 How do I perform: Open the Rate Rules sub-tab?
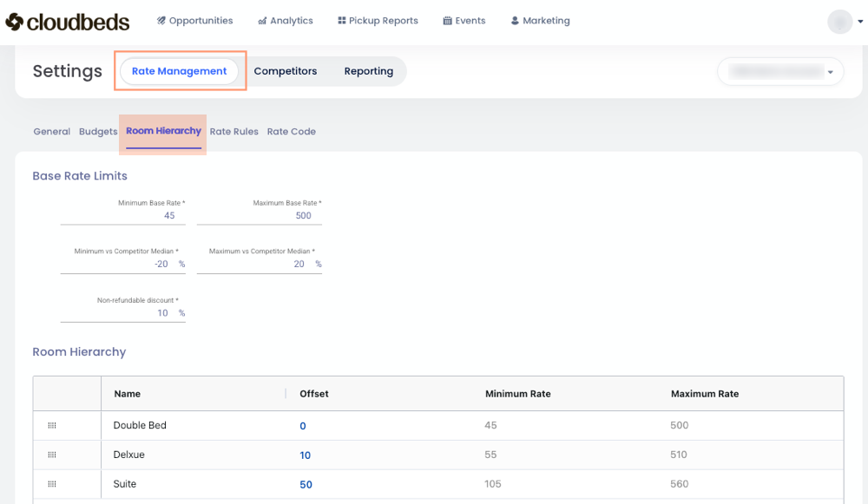coord(234,132)
